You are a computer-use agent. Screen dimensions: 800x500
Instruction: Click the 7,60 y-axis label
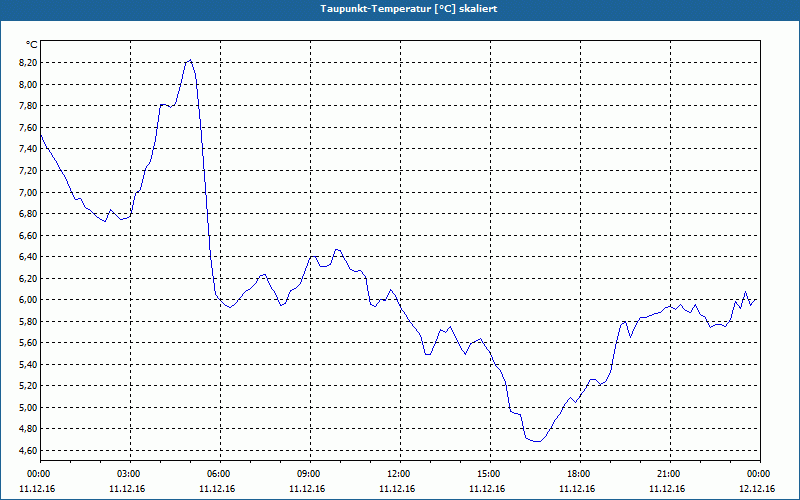(28, 128)
